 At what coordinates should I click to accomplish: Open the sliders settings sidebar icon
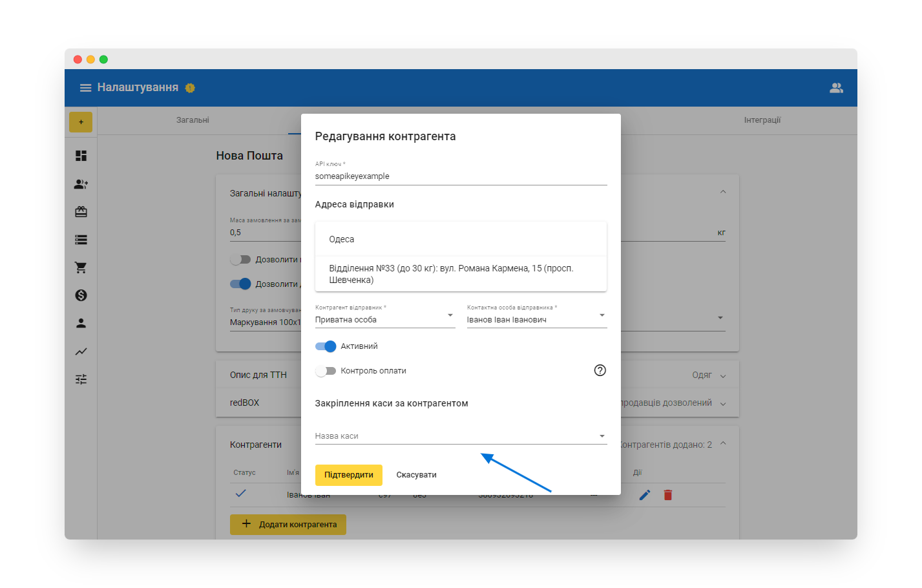[x=81, y=379]
